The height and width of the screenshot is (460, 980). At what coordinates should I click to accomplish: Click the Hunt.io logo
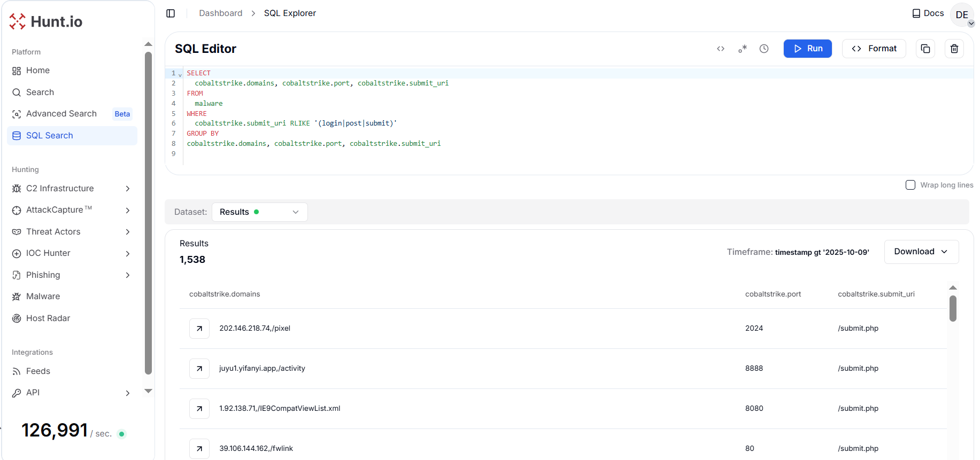(46, 21)
